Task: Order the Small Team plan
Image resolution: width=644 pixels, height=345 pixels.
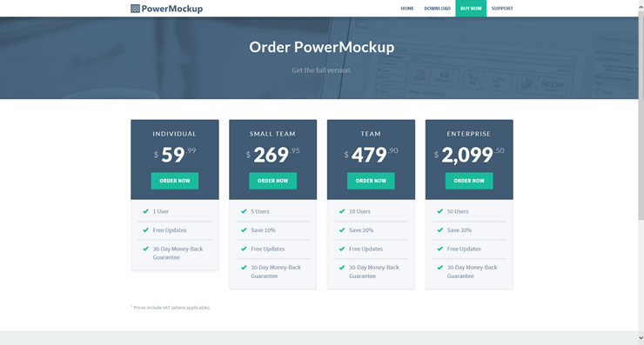Action: [x=272, y=181]
